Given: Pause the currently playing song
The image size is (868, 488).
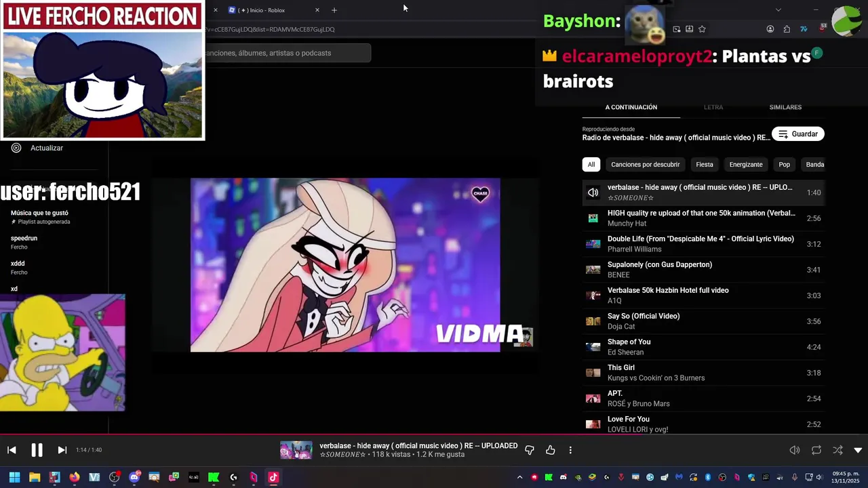Looking at the screenshot, I should point(37,450).
